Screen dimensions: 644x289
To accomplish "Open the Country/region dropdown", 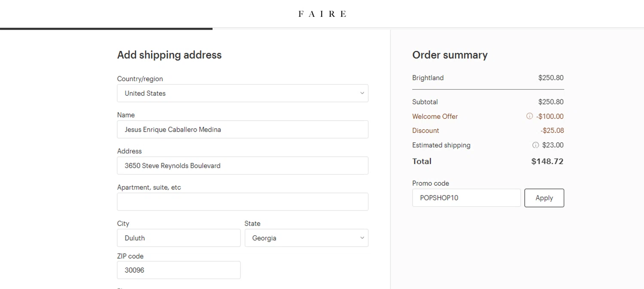I will coord(242,93).
